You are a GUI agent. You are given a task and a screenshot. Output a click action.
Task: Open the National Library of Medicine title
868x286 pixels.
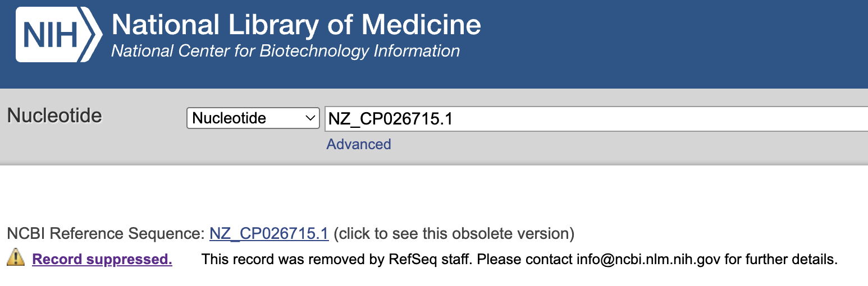pyautogui.click(x=296, y=25)
